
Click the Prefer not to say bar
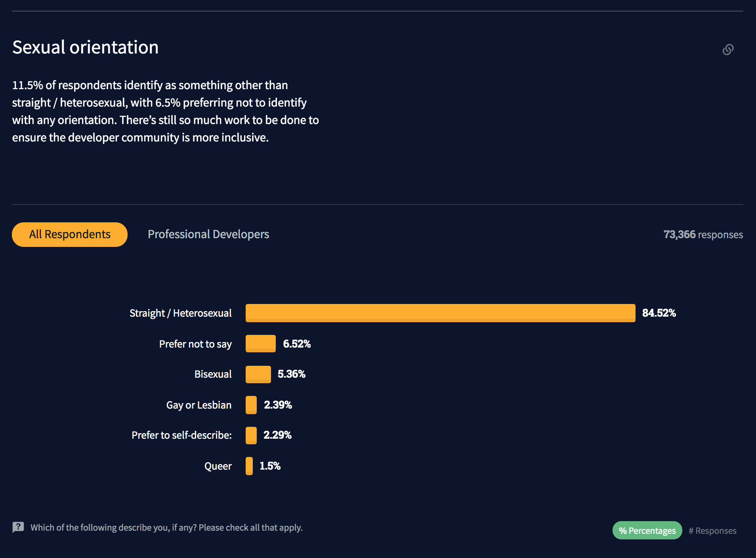[x=260, y=344]
